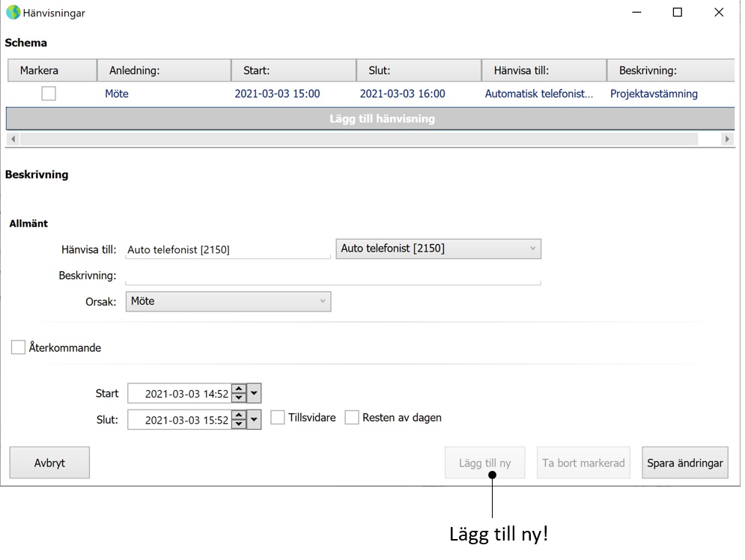The width and height of the screenshot is (745, 560).
Task: Toggle the Resten av dagen checkbox
Action: coord(352,418)
